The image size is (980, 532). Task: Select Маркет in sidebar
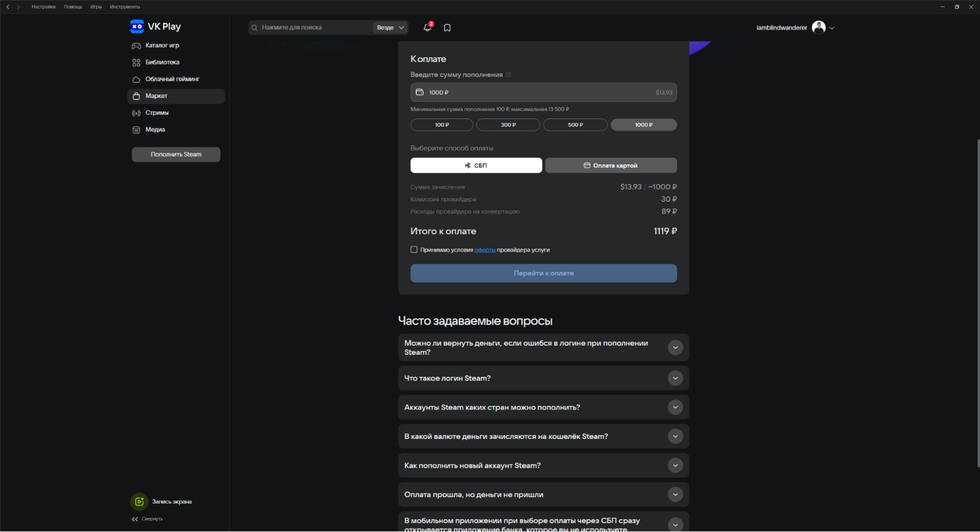[176, 96]
